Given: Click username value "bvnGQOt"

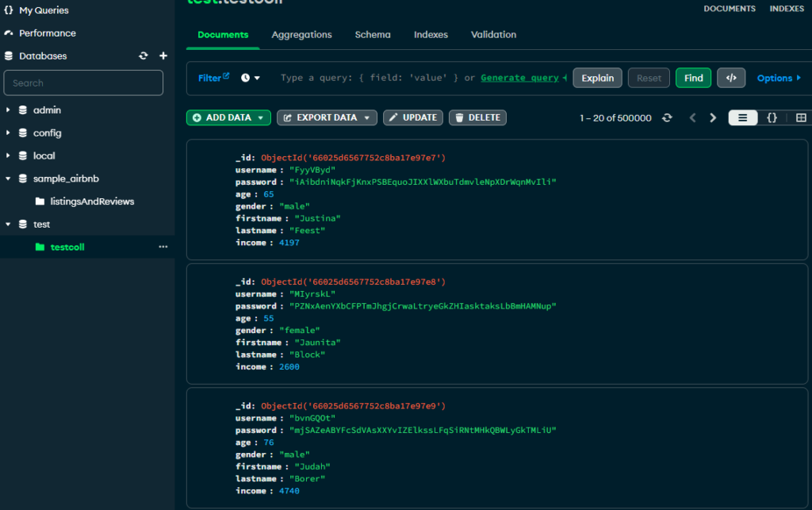Looking at the screenshot, I should [312, 418].
